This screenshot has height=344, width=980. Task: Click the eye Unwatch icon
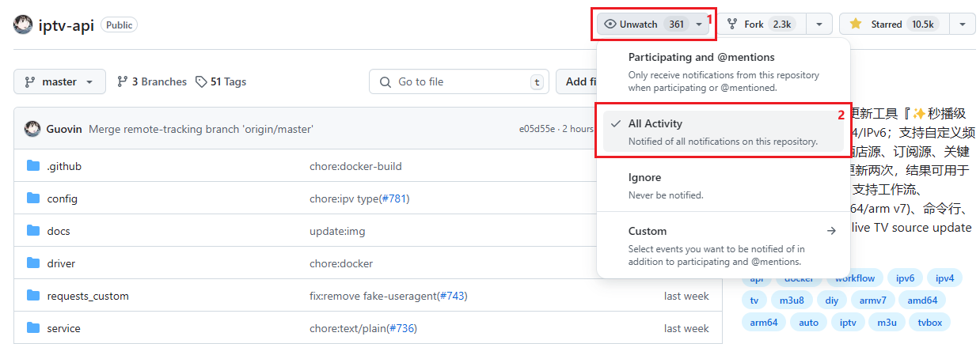(x=610, y=25)
